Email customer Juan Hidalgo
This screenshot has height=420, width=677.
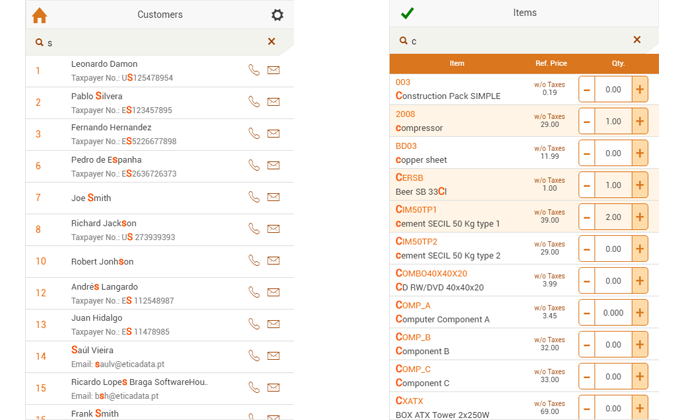coord(273,324)
